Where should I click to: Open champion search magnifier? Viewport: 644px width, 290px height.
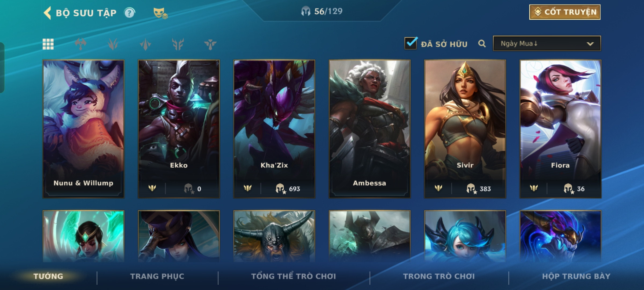pyautogui.click(x=482, y=44)
